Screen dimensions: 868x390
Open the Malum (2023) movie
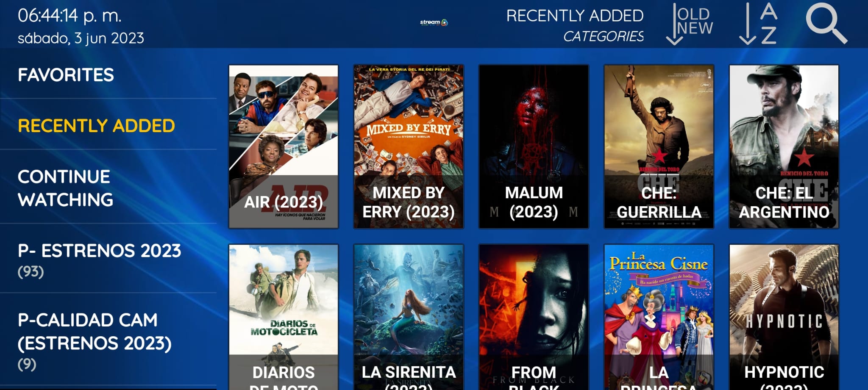coord(534,147)
